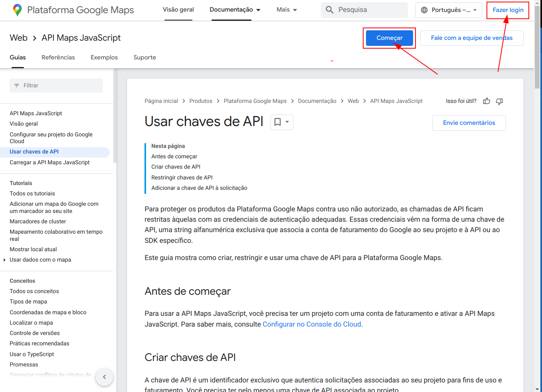Open the Visão geral top tab

tap(178, 10)
